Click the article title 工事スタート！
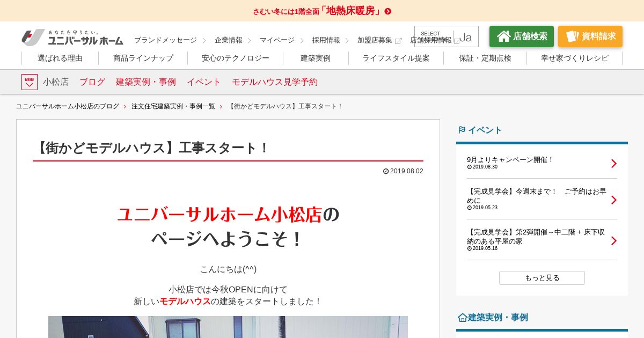This screenshot has height=338, width=644. [151, 148]
